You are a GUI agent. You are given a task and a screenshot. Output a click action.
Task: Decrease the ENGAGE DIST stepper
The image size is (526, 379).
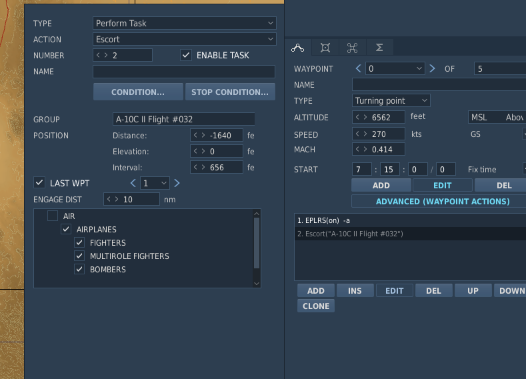(x=108, y=199)
